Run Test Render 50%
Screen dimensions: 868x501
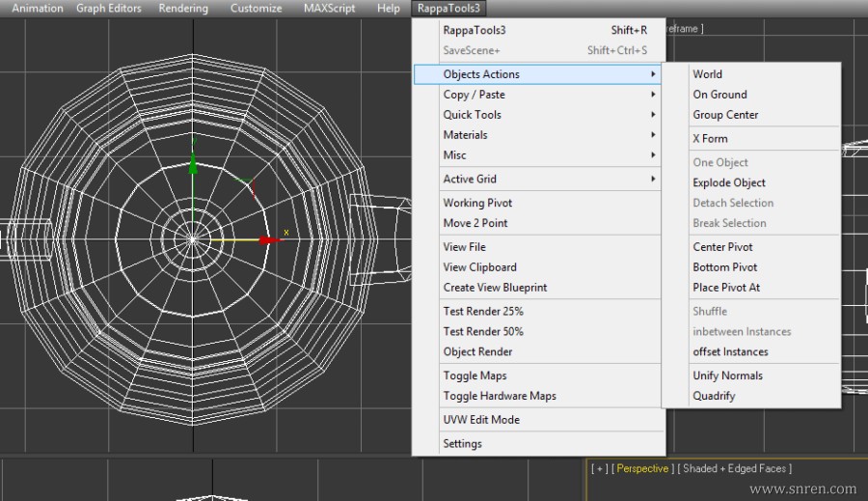tap(483, 331)
